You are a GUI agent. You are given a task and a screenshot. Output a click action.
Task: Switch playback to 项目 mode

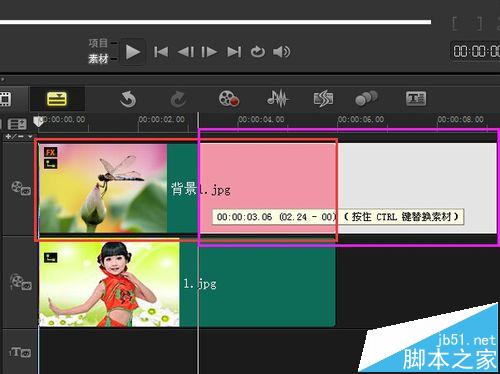coord(99,43)
